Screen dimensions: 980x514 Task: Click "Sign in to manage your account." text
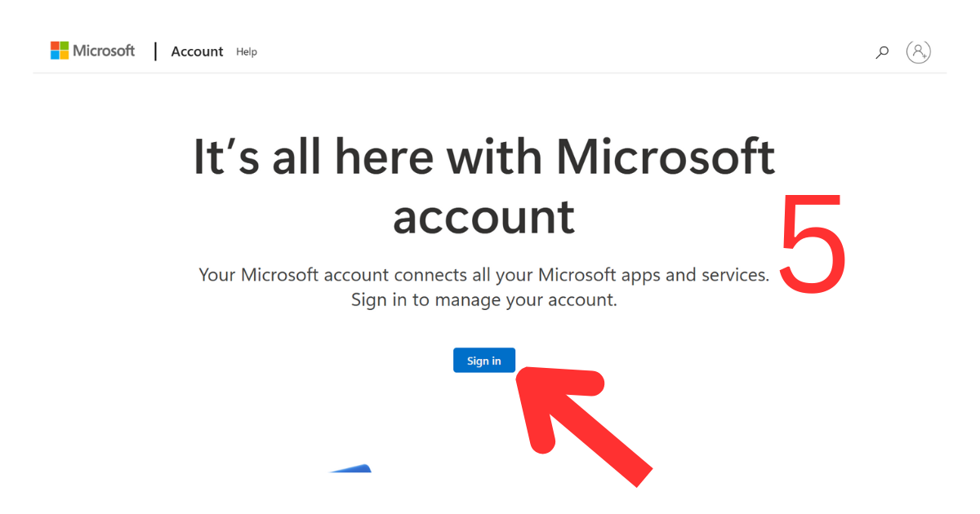(x=484, y=299)
